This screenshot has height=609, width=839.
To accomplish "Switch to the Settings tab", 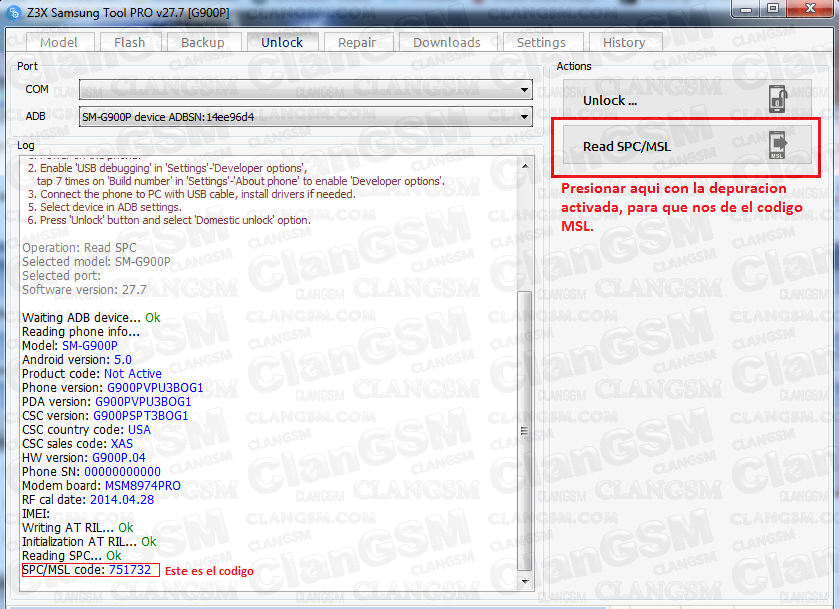I will (x=541, y=42).
